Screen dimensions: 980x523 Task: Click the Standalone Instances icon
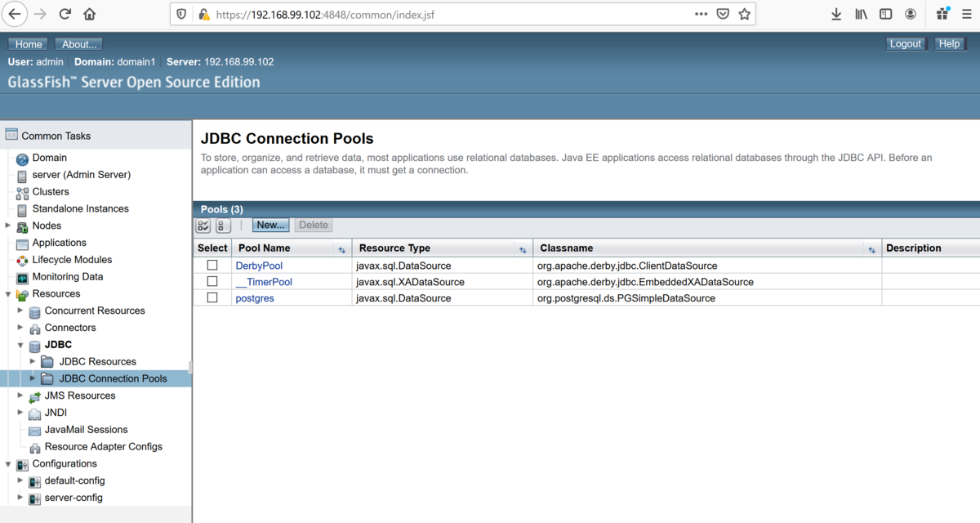click(22, 209)
